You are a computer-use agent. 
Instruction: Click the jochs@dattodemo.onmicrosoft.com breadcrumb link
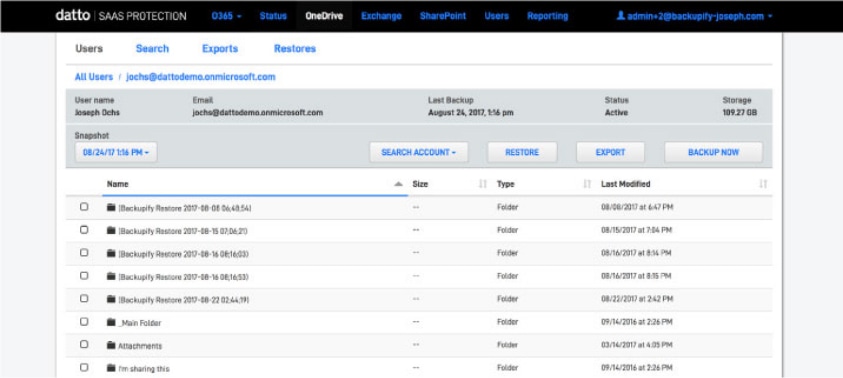(201, 77)
